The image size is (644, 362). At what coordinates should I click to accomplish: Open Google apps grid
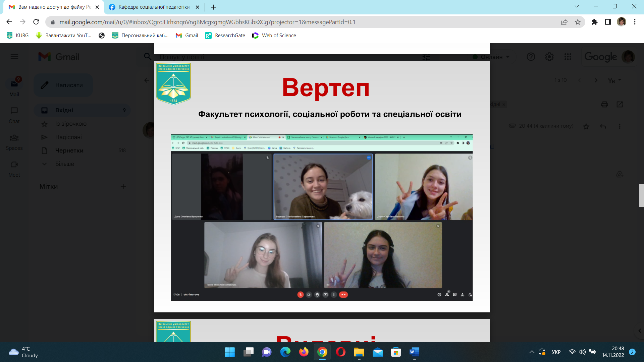[x=568, y=57]
